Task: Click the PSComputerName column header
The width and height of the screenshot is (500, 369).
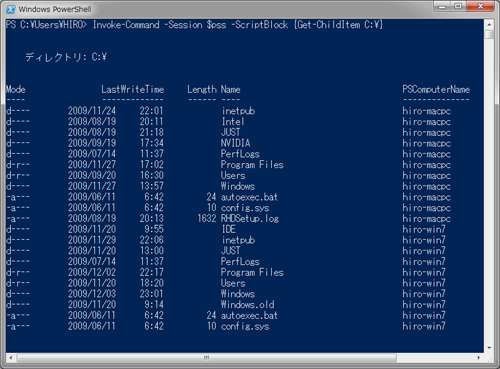Action: coord(436,89)
